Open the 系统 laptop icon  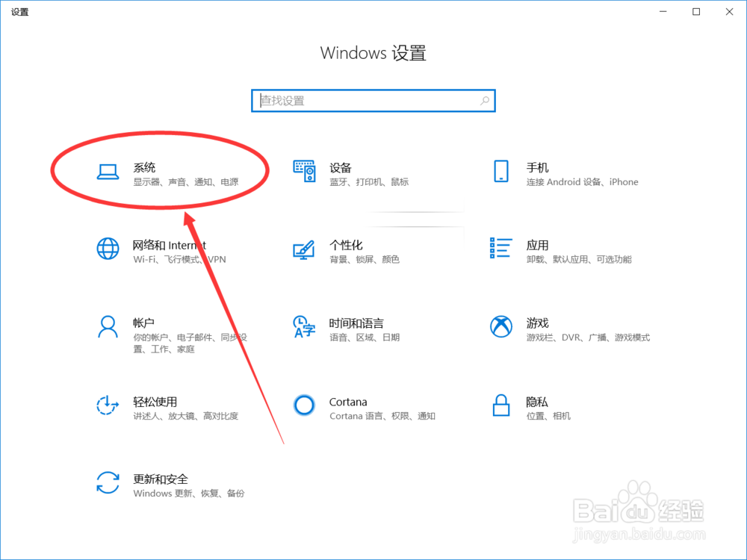[x=108, y=172]
